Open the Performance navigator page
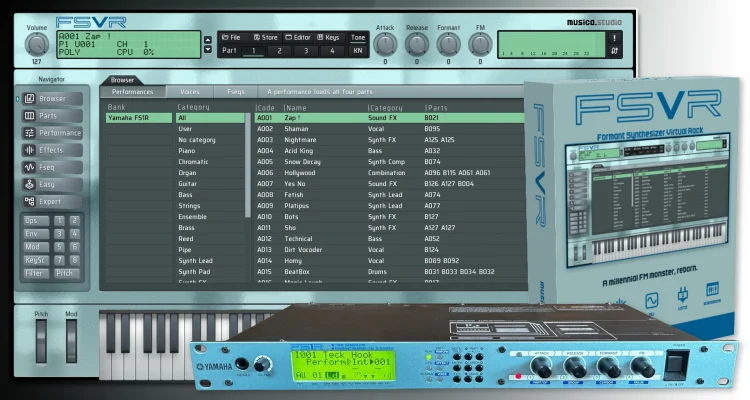 (x=52, y=133)
